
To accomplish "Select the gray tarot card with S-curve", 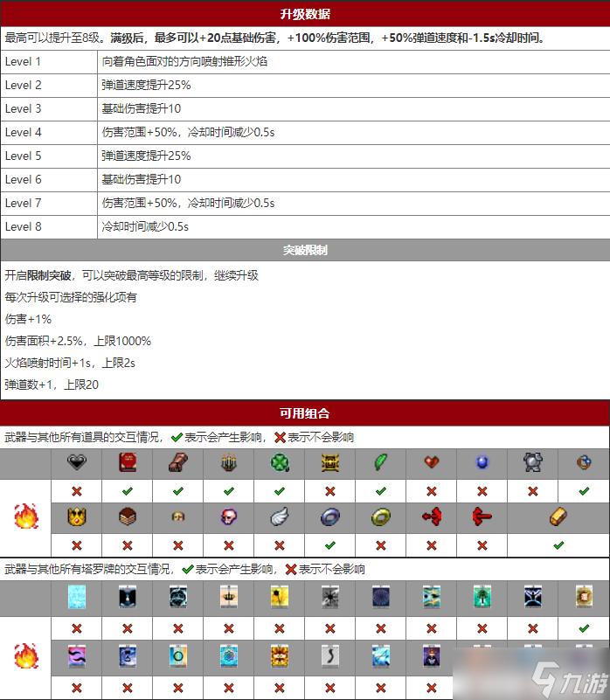I will click(x=330, y=656).
